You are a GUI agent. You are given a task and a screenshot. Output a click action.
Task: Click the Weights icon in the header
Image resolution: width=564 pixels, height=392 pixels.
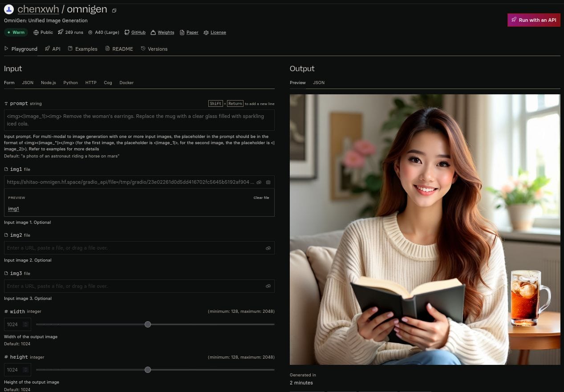[154, 32]
